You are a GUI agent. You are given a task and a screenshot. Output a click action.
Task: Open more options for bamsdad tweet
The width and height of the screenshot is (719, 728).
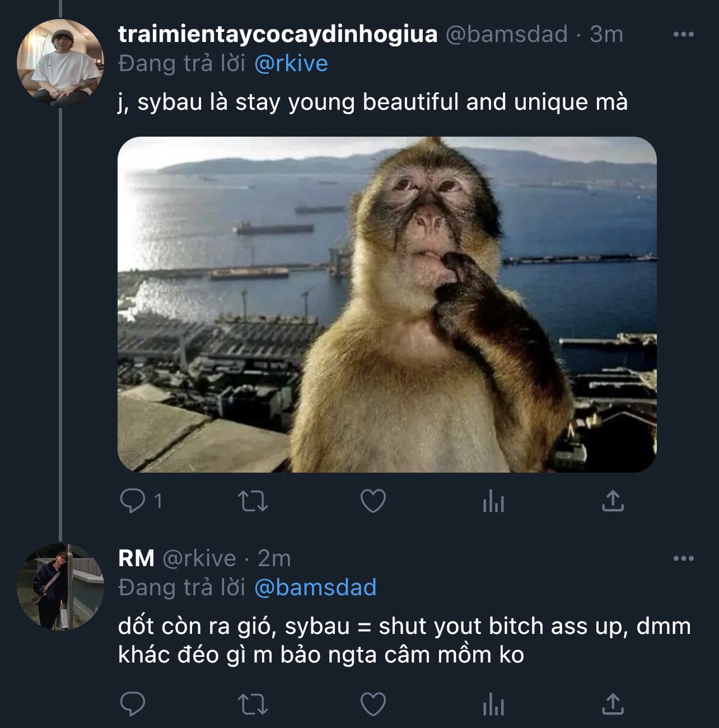click(683, 35)
